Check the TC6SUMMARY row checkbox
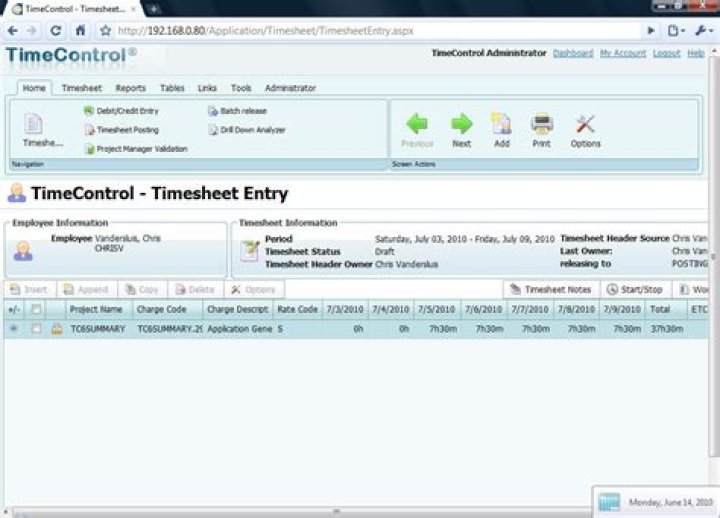Image resolution: width=720 pixels, height=518 pixels. click(36, 329)
